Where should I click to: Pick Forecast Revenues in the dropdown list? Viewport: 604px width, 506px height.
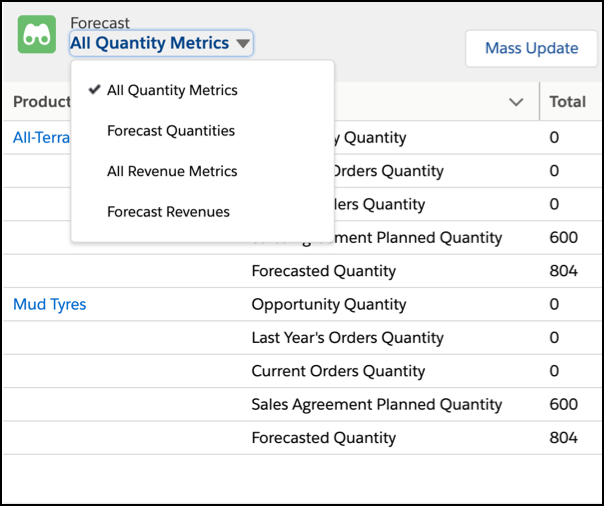click(168, 212)
